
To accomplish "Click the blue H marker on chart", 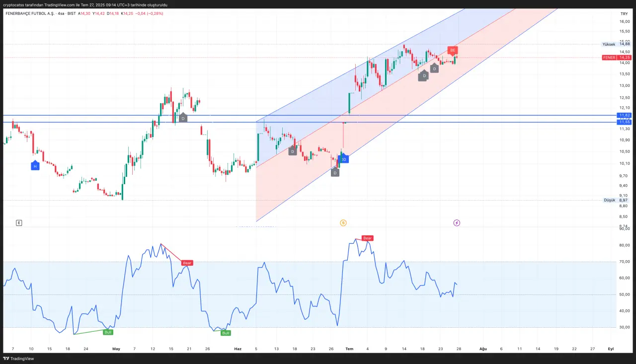I will [35, 166].
